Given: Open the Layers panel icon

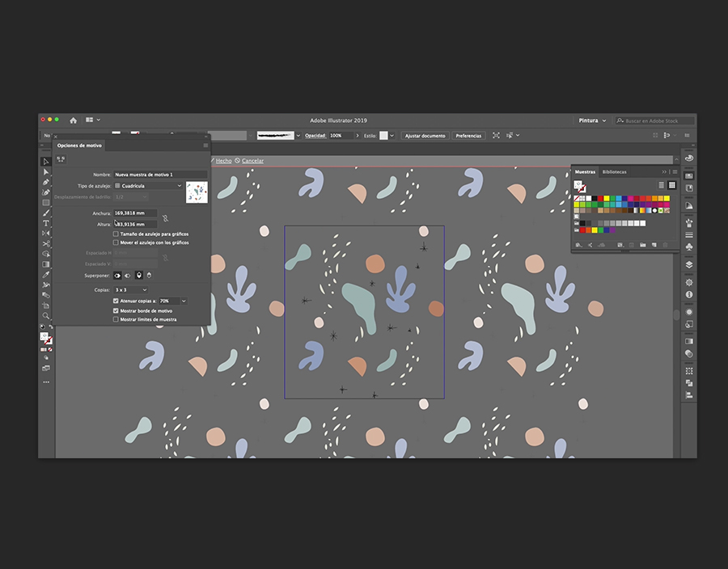Looking at the screenshot, I should coord(689,265).
